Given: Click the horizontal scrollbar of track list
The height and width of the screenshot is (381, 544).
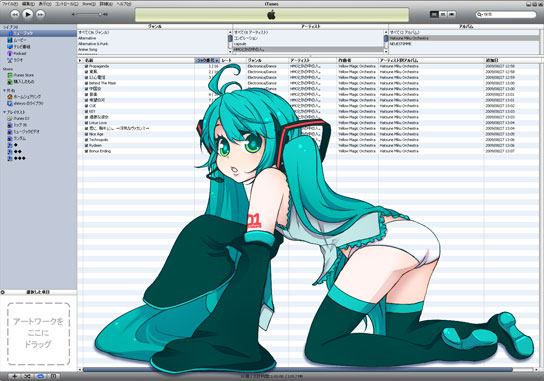Looking at the screenshot, I should (298, 370).
